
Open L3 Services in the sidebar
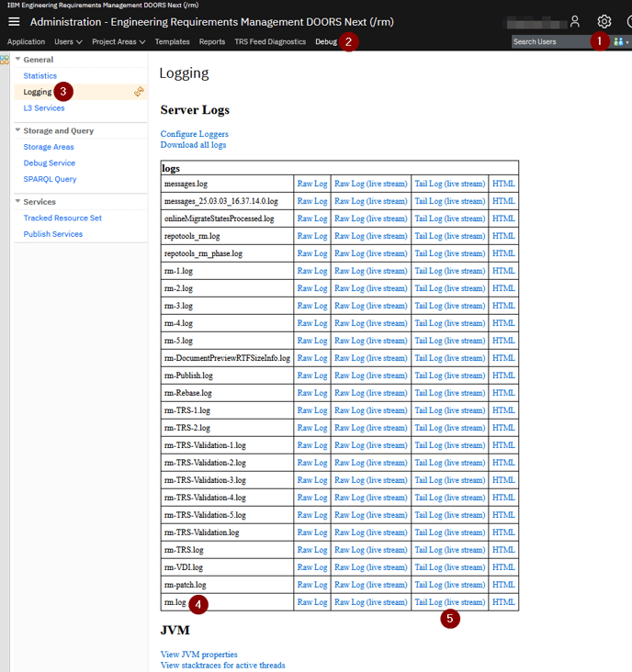(x=44, y=108)
